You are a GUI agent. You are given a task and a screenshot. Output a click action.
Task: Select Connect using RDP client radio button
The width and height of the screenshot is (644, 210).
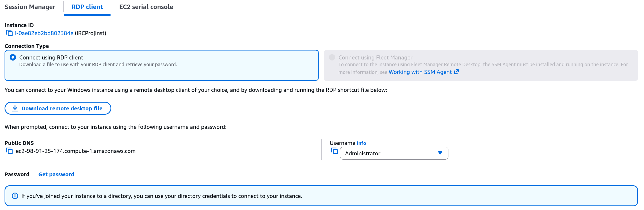[x=13, y=57]
